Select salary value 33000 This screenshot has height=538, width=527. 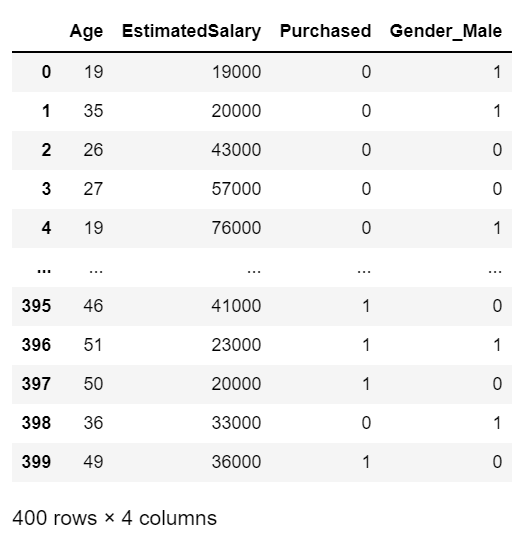(x=236, y=423)
